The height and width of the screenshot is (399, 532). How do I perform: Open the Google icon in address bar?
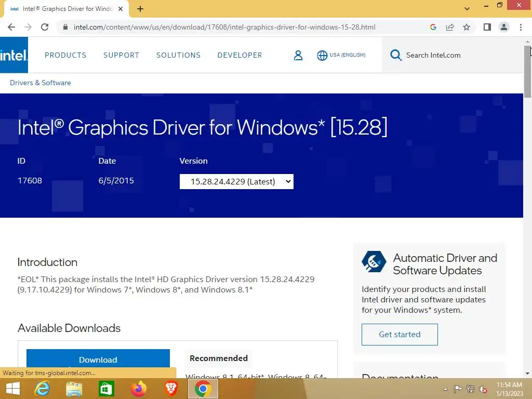point(433,27)
